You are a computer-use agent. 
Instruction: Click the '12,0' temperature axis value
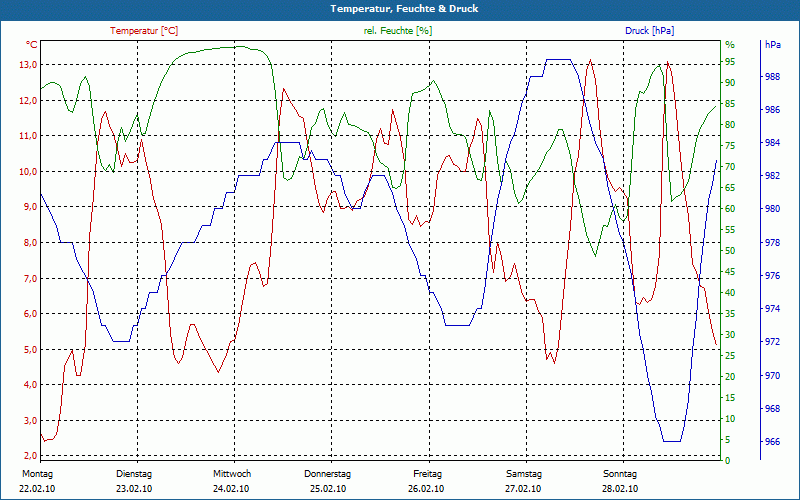click(x=28, y=100)
